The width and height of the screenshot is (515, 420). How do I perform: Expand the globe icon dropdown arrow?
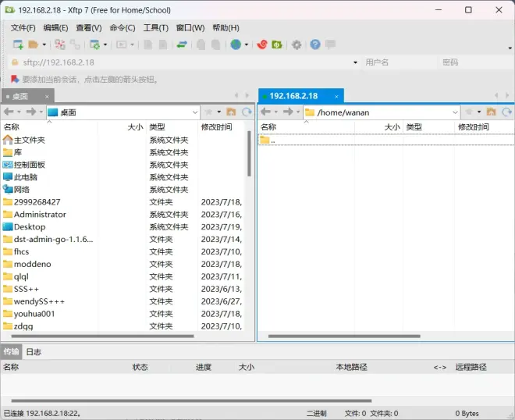247,44
